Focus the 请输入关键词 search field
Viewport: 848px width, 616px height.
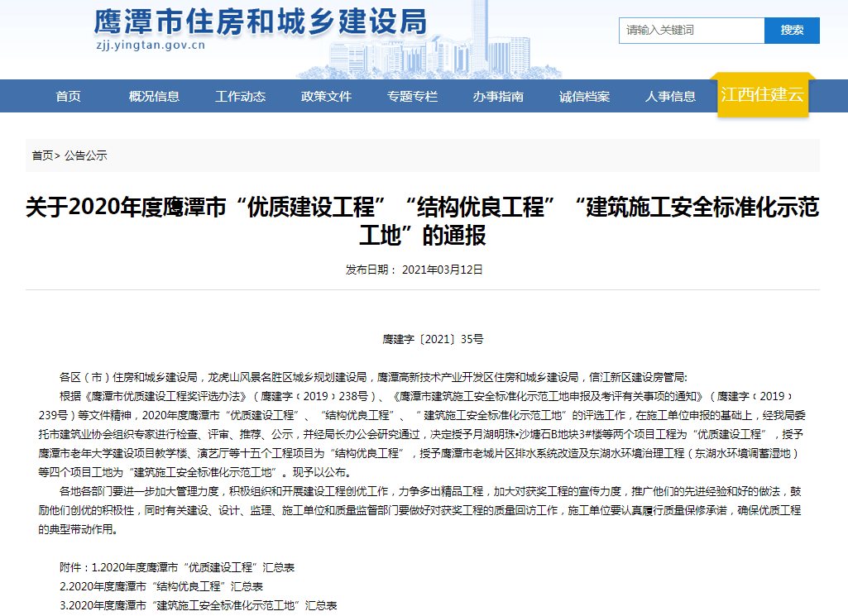point(691,31)
